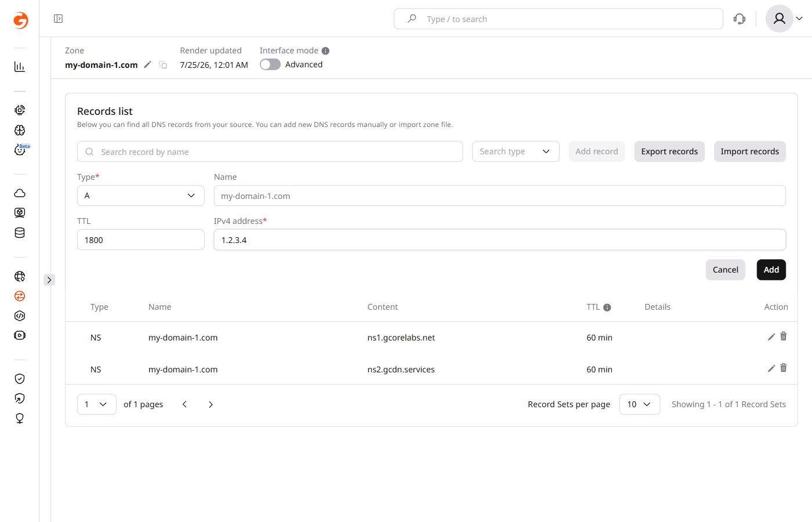Click the TTL field showing 1800

pyautogui.click(x=141, y=240)
